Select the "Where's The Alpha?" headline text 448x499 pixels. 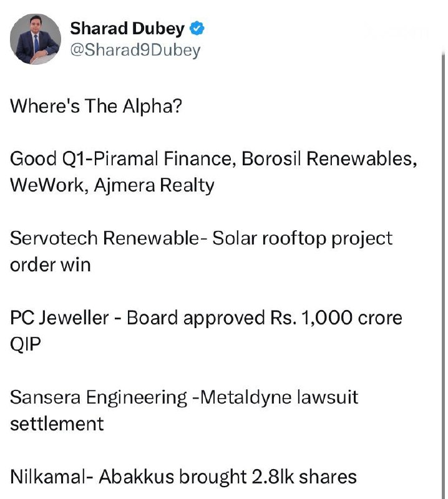(96, 105)
